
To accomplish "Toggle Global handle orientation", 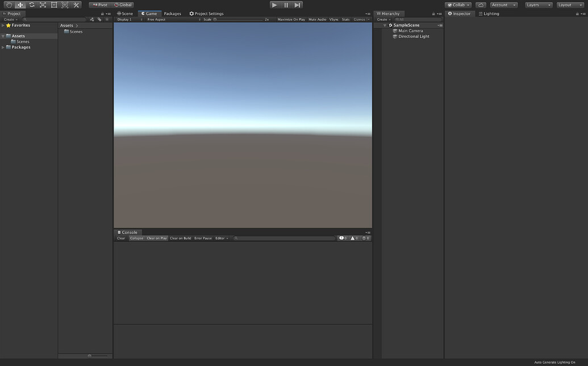I will pos(123,5).
